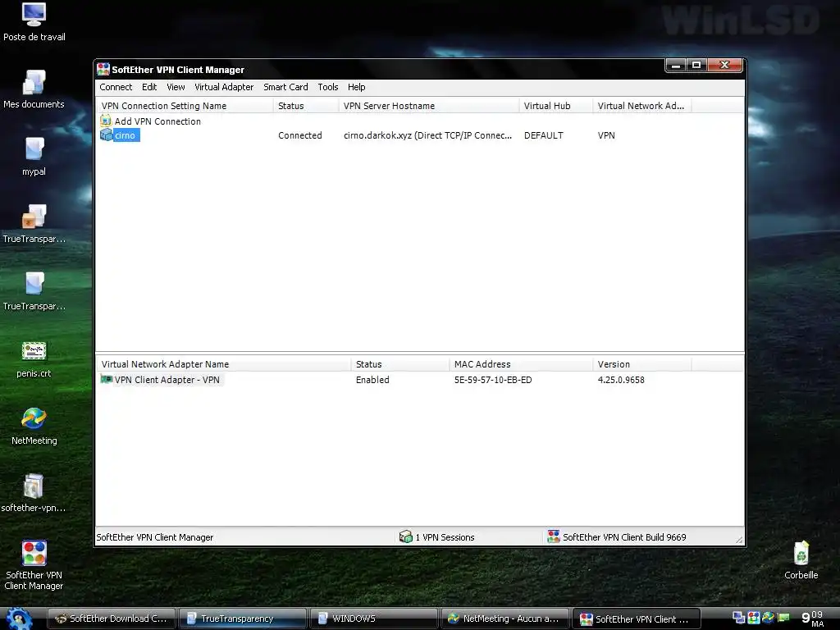
Task: Open the Tools menu
Action: pos(328,87)
